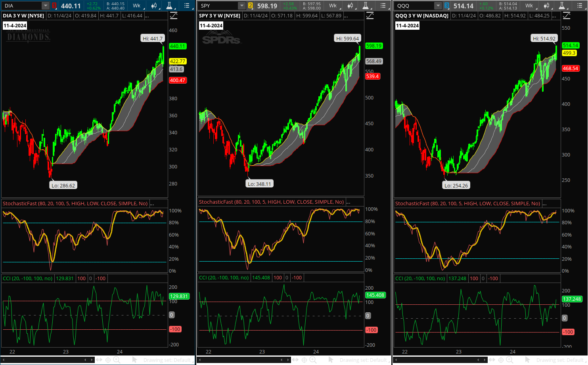
Task: Expand SPY symbol dropdown arrow
Action: [242, 6]
